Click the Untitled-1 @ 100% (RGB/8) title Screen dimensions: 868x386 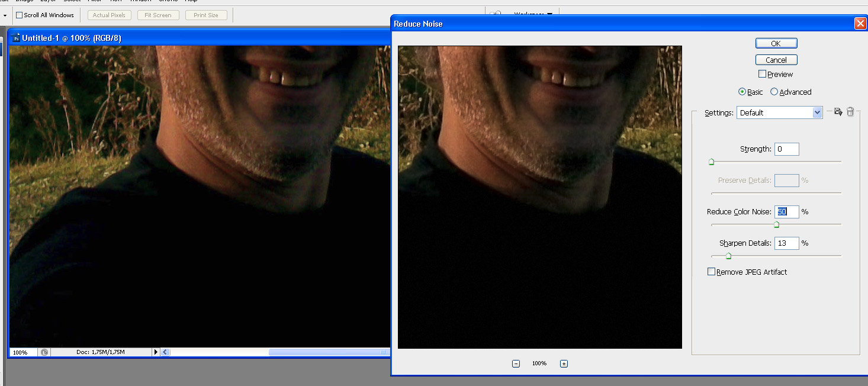coord(72,38)
